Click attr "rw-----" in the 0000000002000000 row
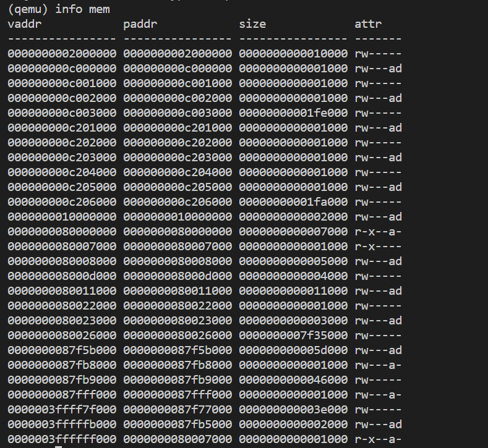The height and width of the screenshot is (448, 488). (378, 54)
